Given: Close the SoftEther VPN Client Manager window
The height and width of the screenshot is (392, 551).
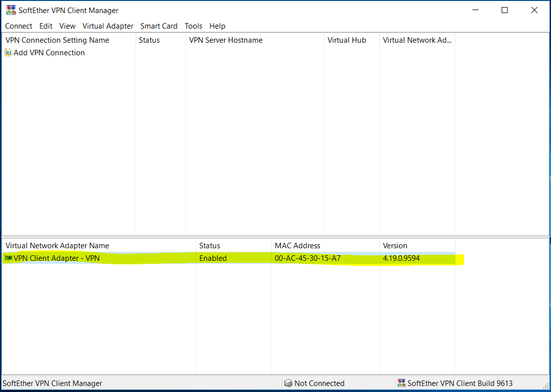Looking at the screenshot, I should (534, 10).
